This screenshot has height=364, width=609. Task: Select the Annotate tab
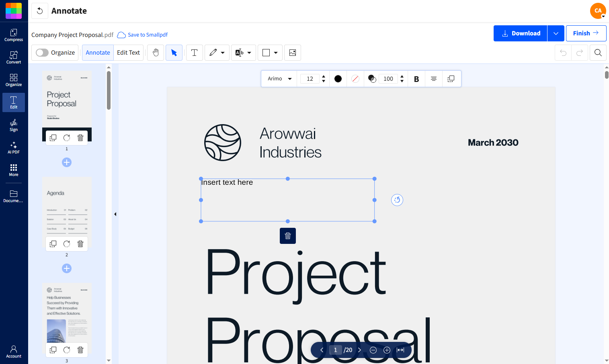(98, 53)
